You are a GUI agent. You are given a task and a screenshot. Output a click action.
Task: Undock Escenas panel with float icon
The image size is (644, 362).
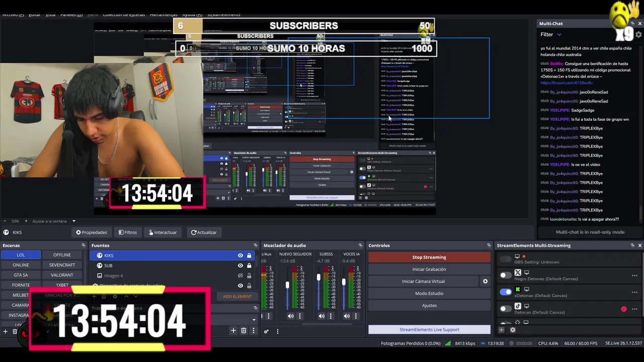point(84,245)
